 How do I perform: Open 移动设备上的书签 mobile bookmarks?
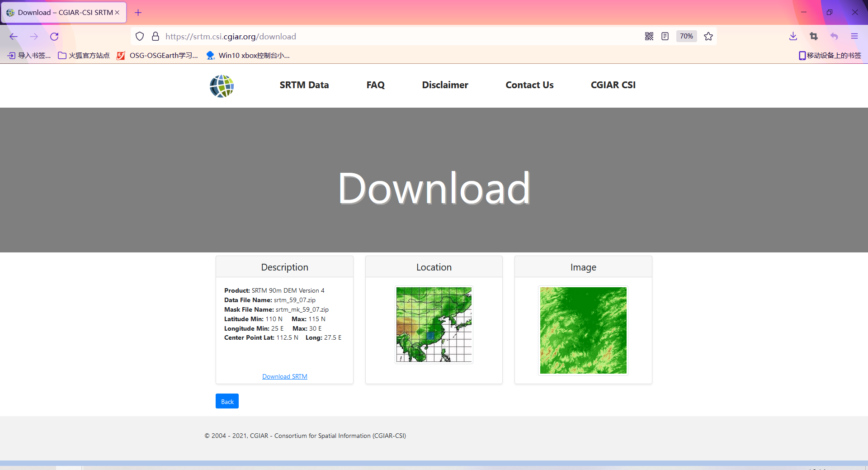pyautogui.click(x=830, y=55)
